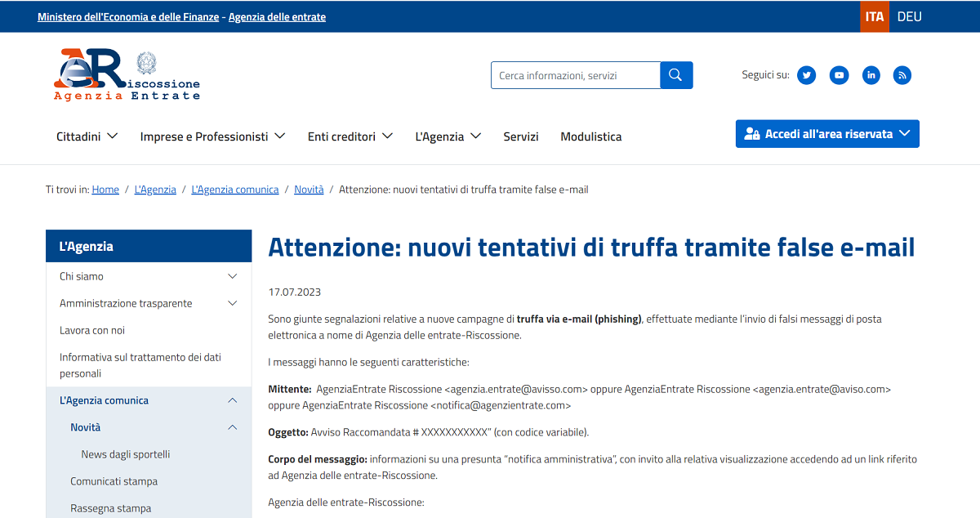Click the magnifying glass search icon
Image resolution: width=980 pixels, height=518 pixels.
[x=675, y=74]
